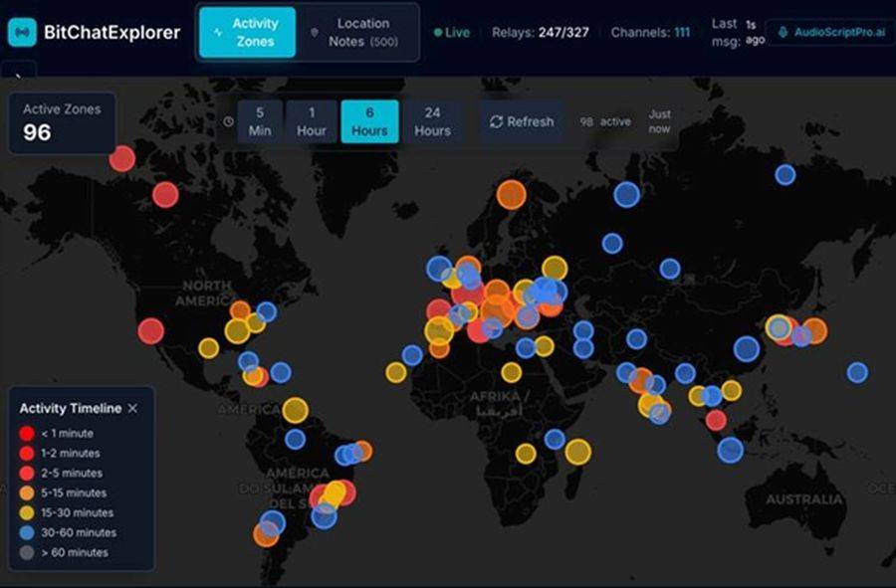Click the red activity marker in Alaska

[122, 158]
